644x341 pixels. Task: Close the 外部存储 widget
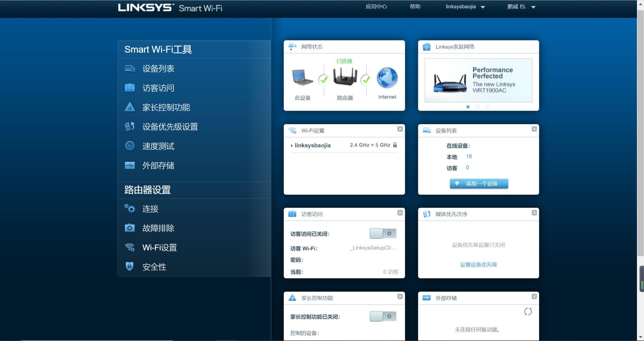(x=534, y=296)
